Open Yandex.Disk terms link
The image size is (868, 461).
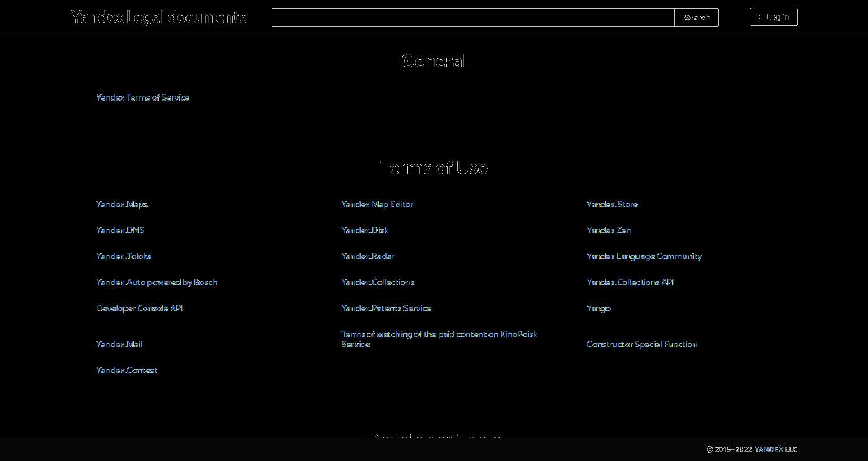tap(365, 230)
